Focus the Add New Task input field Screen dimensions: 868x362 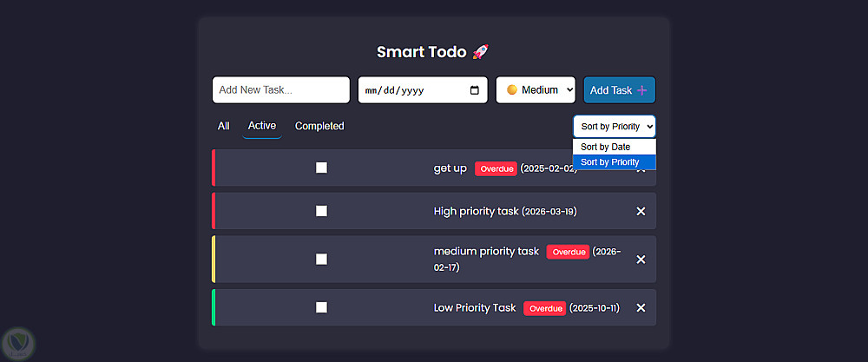(x=280, y=90)
